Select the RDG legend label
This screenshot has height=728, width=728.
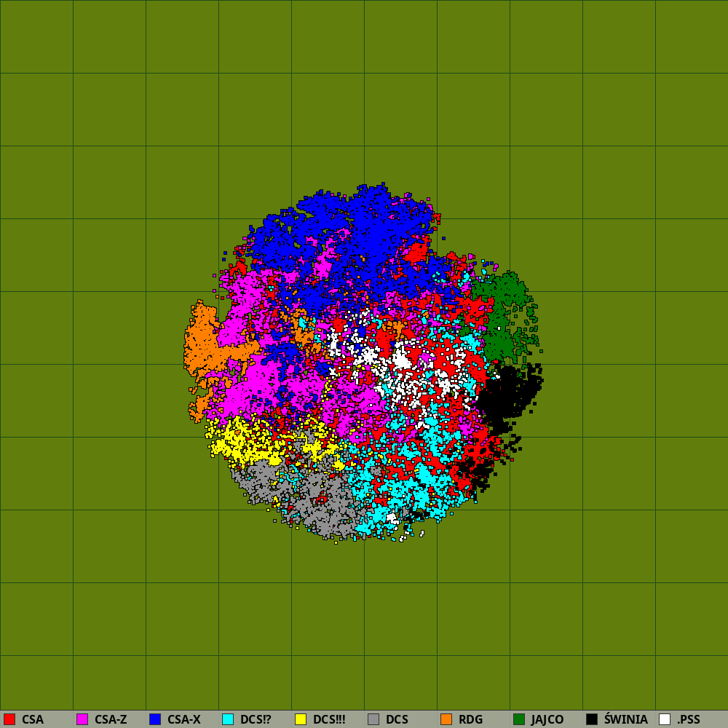[470, 720]
